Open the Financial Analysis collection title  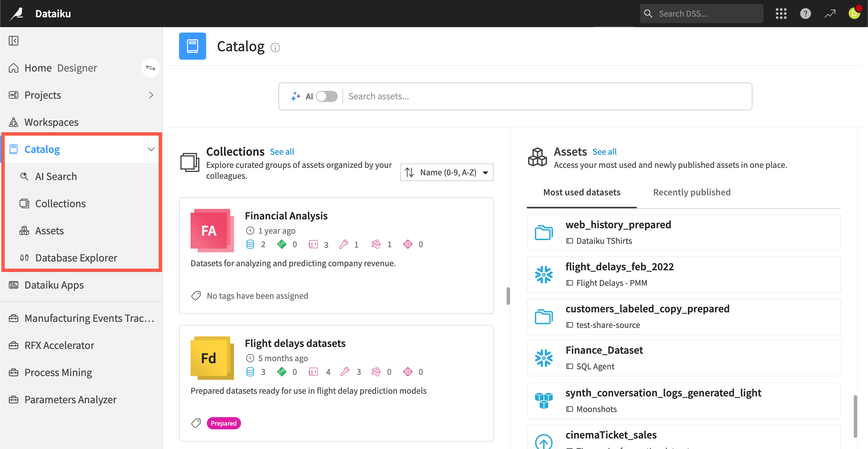click(x=286, y=216)
